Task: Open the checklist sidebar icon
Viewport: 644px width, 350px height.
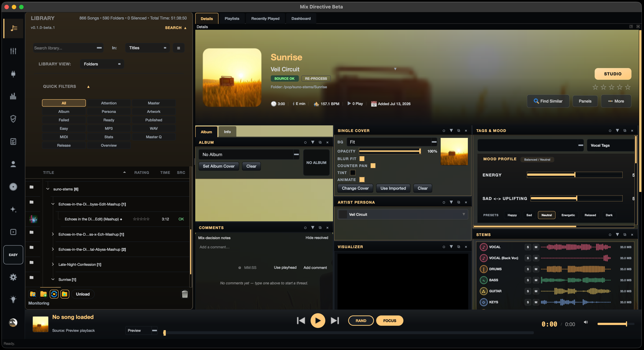Action: (x=13, y=141)
